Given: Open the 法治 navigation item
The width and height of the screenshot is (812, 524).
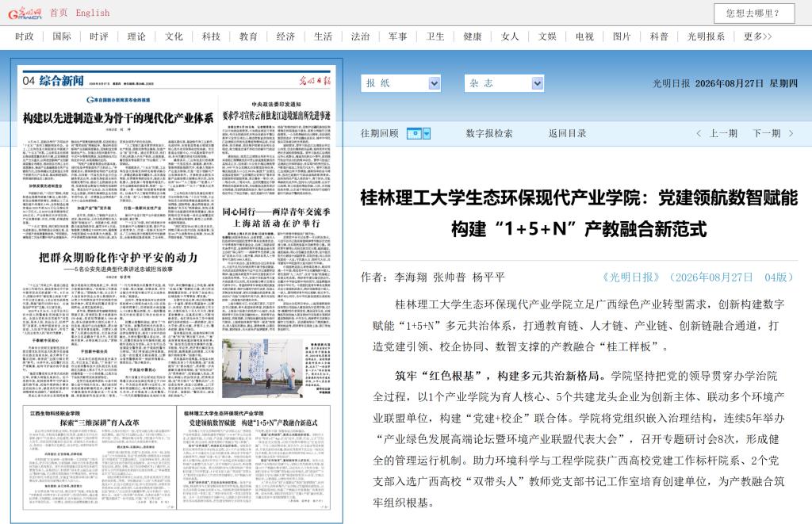Looking at the screenshot, I should pyautogui.click(x=361, y=36).
